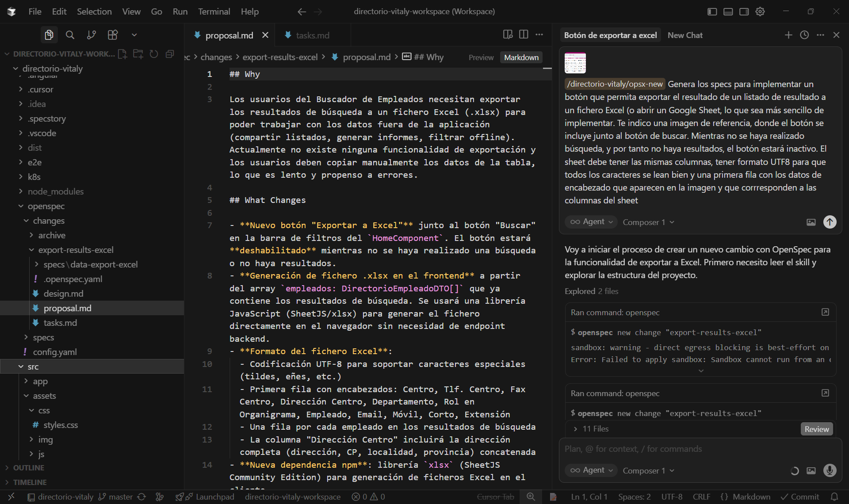Open the Extensions view icon
This screenshot has height=504, width=849.
pos(113,35)
